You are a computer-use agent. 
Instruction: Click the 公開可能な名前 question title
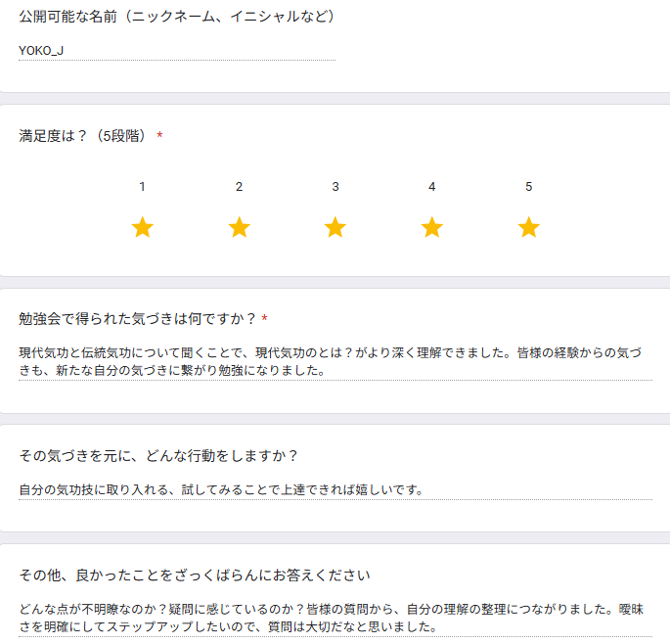(177, 17)
